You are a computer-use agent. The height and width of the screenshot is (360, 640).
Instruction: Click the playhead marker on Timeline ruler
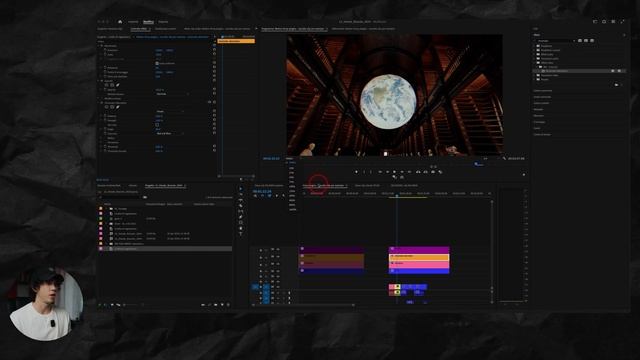tap(397, 196)
